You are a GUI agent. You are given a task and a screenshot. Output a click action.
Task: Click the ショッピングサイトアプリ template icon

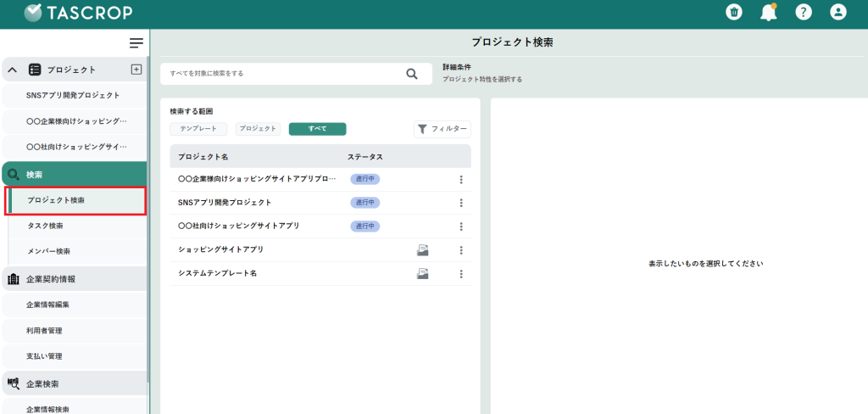coord(422,250)
